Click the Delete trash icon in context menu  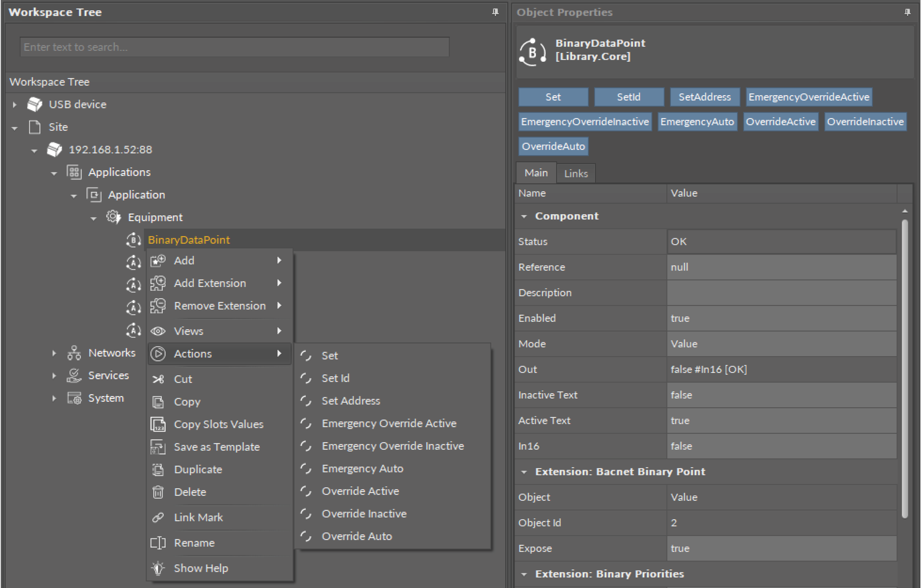point(158,492)
